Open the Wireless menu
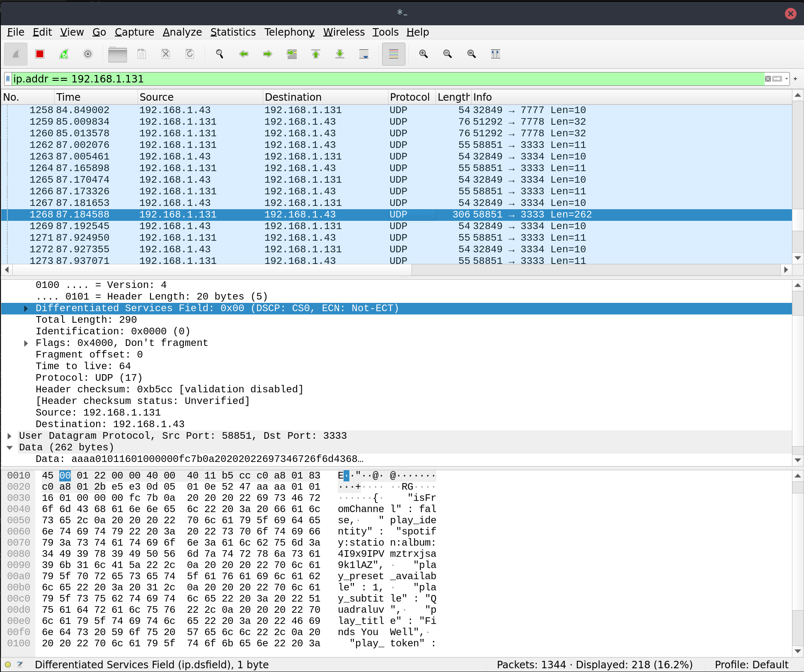804x672 pixels. point(344,32)
